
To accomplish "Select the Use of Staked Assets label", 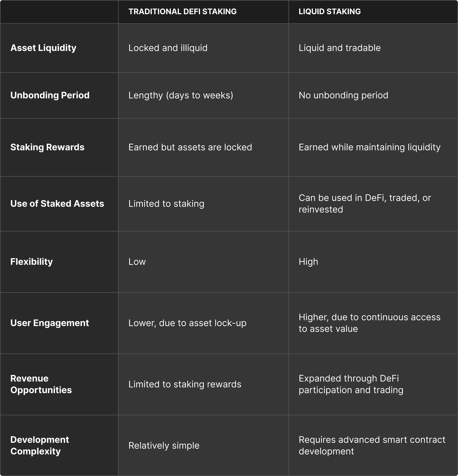I will pos(57,203).
